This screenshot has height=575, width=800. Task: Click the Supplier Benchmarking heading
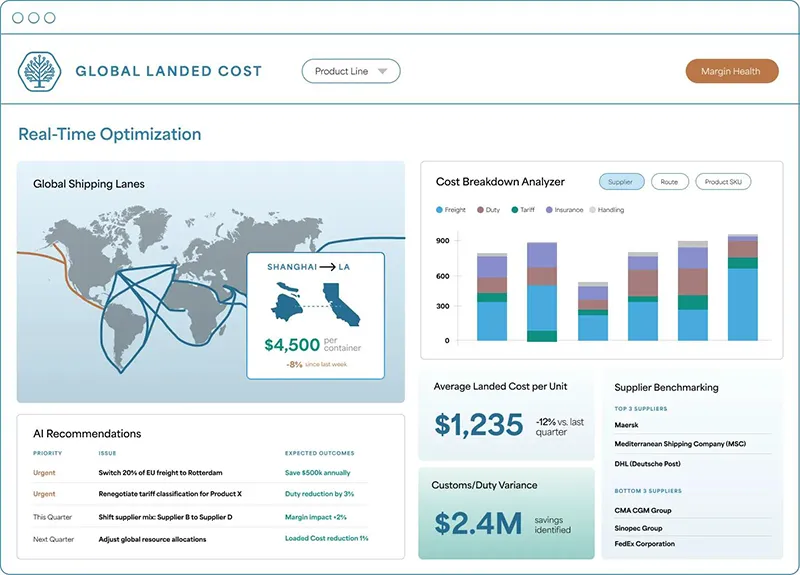(x=666, y=388)
